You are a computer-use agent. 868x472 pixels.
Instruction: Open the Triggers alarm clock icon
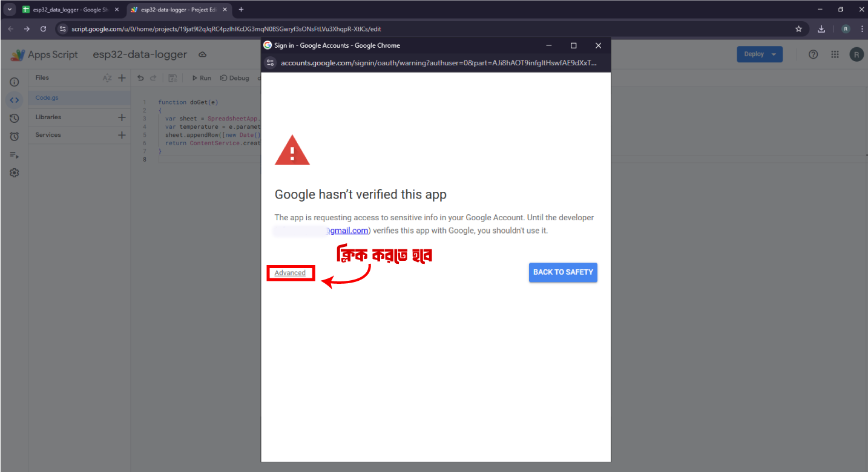15,137
